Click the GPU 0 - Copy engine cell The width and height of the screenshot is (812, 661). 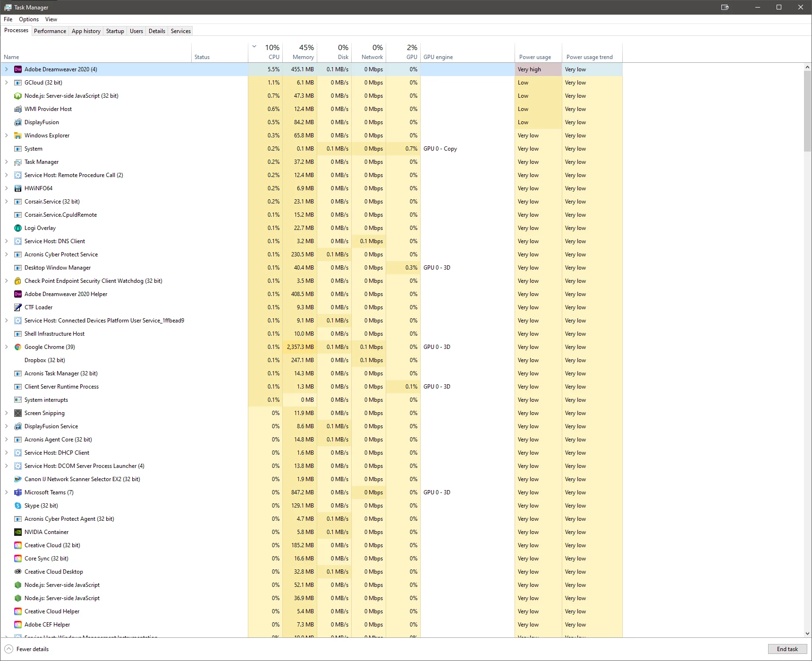coord(467,149)
